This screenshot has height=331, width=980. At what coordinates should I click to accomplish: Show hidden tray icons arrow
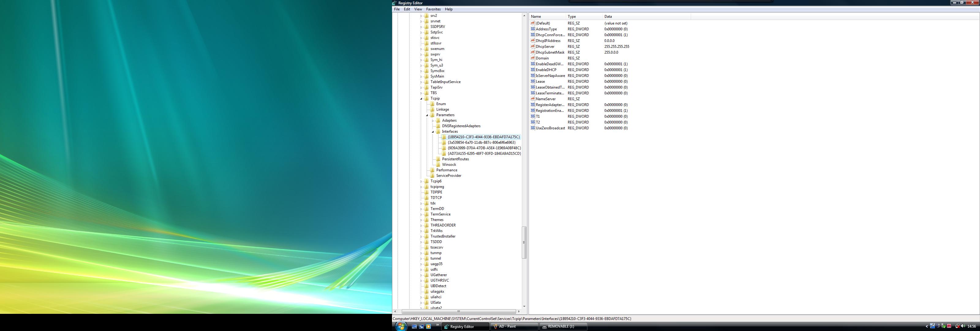(x=927, y=326)
